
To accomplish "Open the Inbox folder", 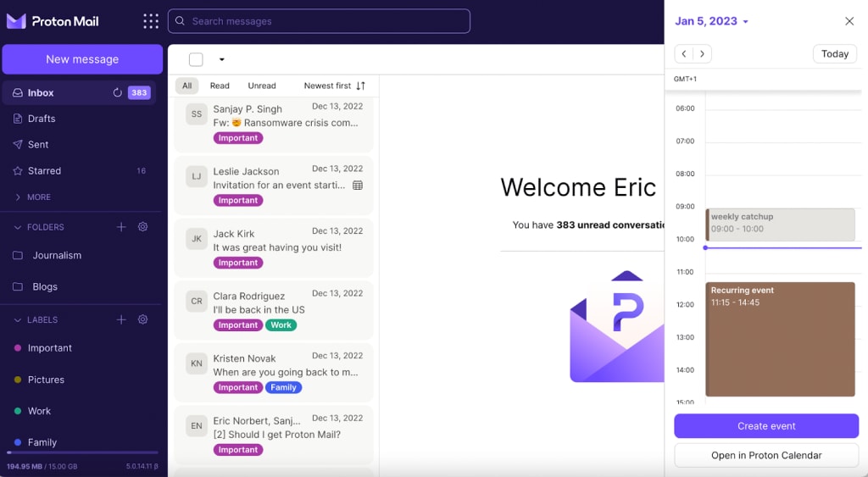I will pyautogui.click(x=79, y=92).
